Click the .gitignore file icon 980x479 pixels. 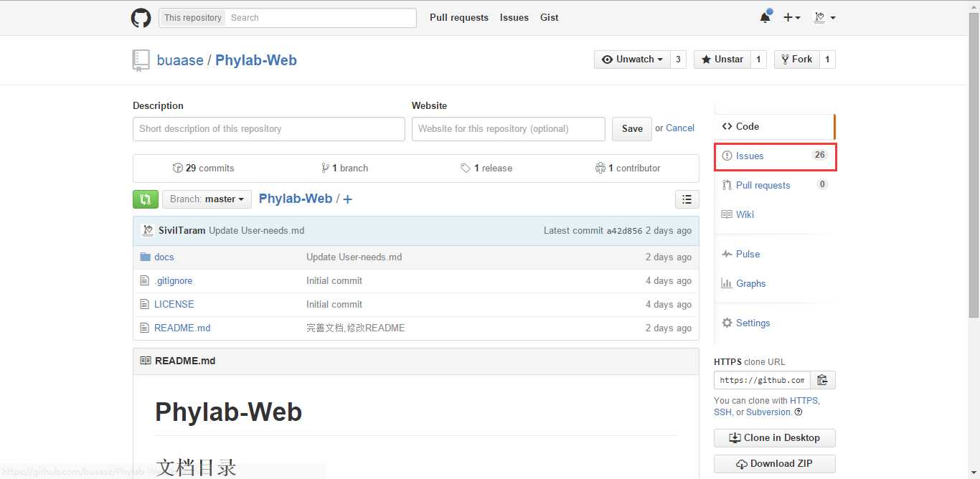(144, 280)
